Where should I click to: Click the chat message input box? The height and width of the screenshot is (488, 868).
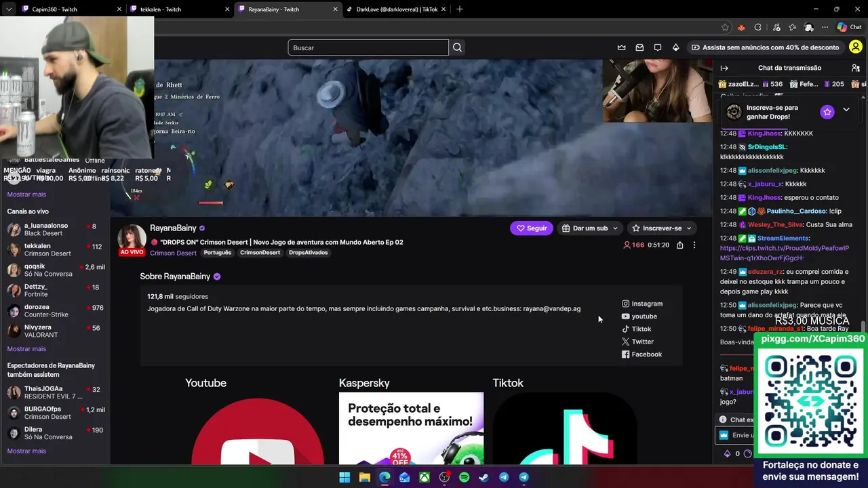click(x=735, y=435)
